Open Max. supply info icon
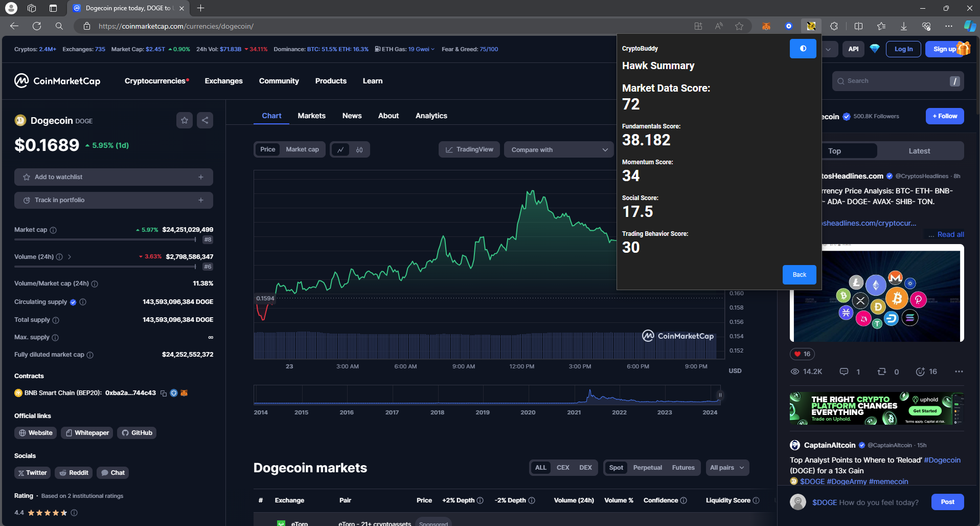Screen dimensions: 980x526 [55, 338]
